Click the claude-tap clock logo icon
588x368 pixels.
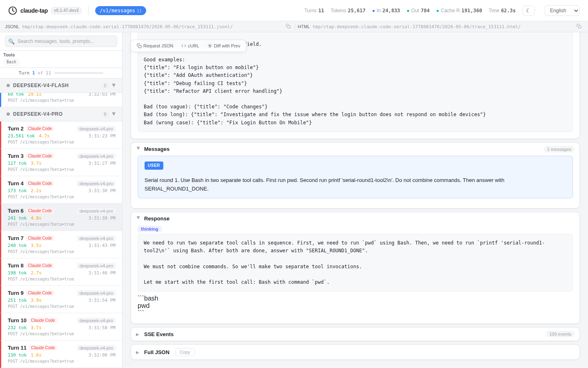(13, 11)
